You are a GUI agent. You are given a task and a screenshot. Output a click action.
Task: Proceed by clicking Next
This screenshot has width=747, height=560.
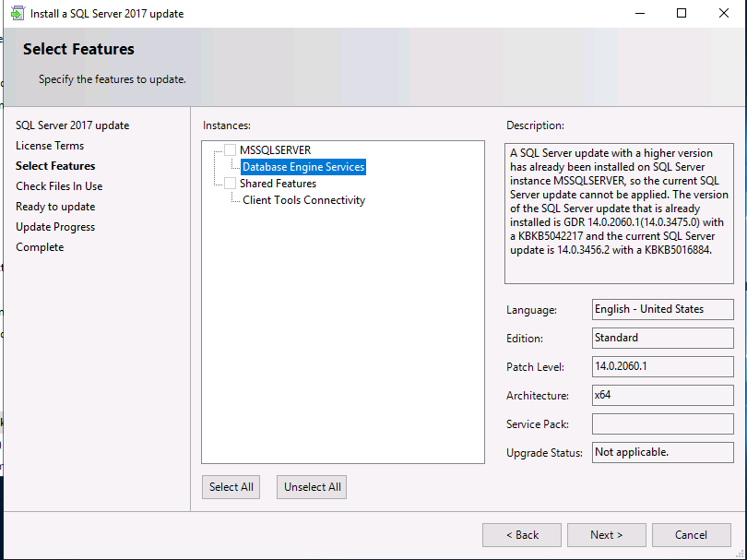pyautogui.click(x=606, y=535)
